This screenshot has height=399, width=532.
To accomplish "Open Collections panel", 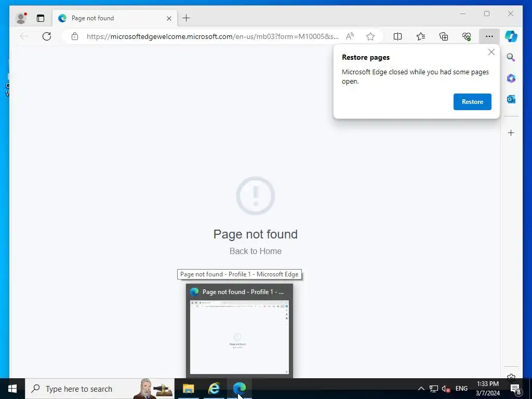I will (x=444, y=36).
